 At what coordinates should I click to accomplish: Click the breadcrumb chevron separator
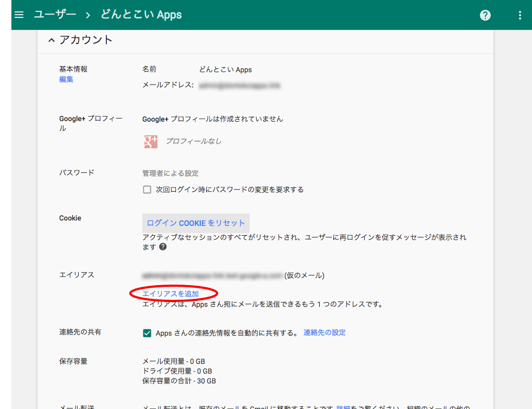coord(88,15)
